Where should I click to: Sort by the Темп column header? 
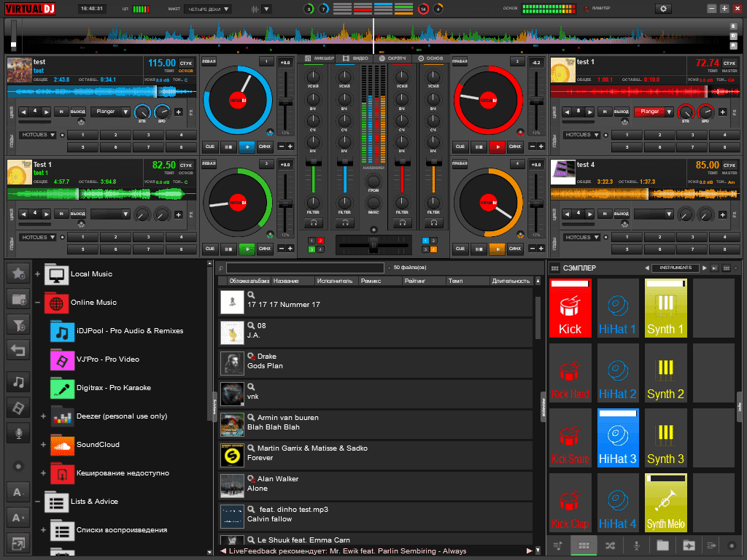tap(468, 281)
